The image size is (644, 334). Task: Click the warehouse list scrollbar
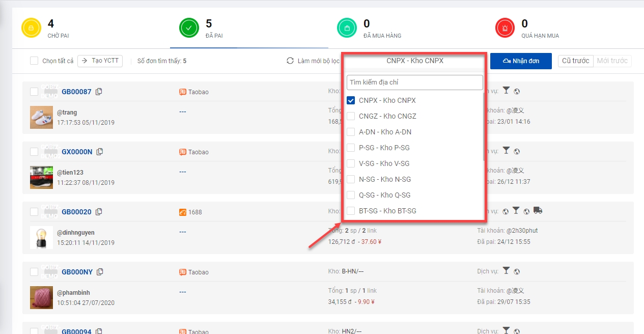[484, 127]
